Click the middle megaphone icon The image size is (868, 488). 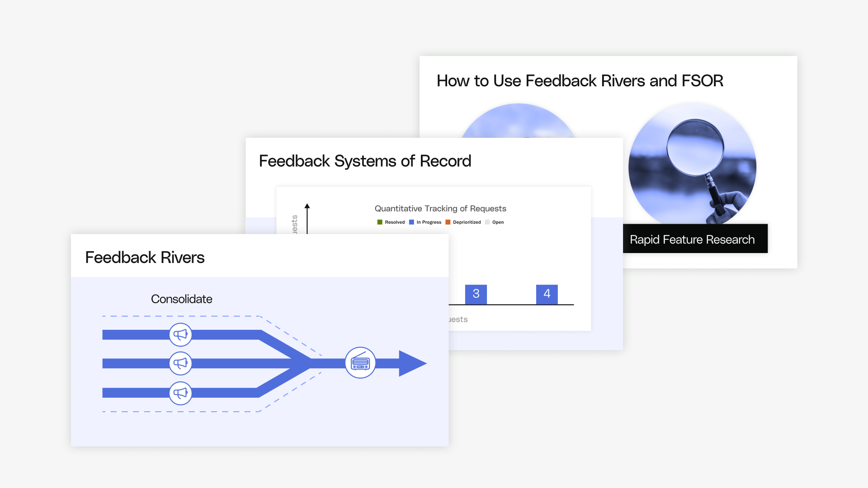(180, 363)
